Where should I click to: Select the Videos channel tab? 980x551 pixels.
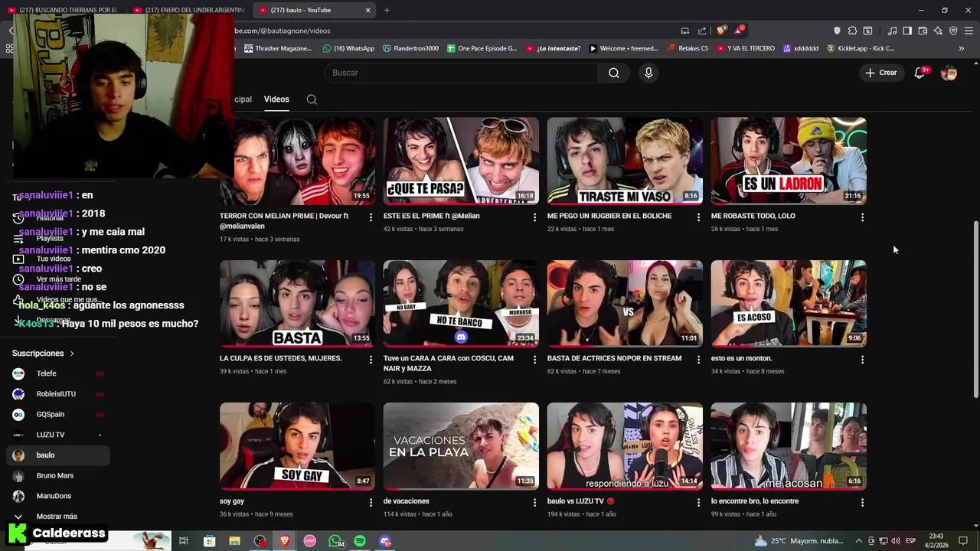click(276, 99)
